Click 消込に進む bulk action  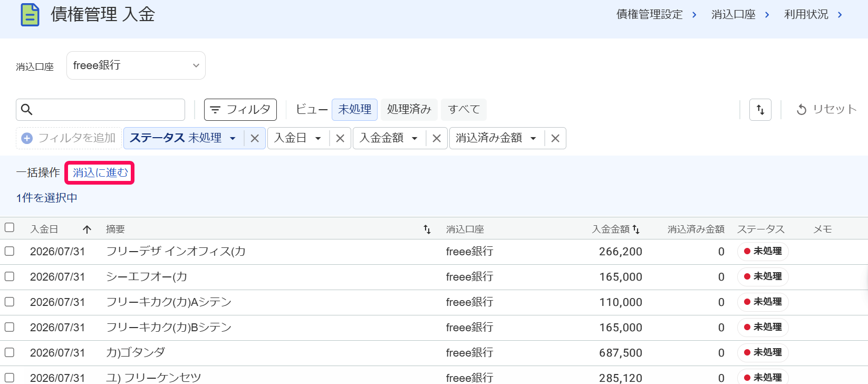100,172
